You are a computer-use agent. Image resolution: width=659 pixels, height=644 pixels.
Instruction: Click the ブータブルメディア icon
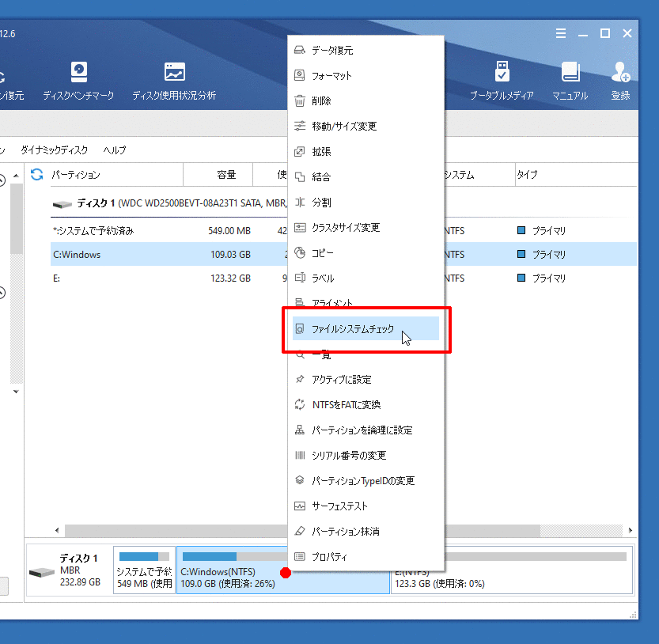point(502,73)
